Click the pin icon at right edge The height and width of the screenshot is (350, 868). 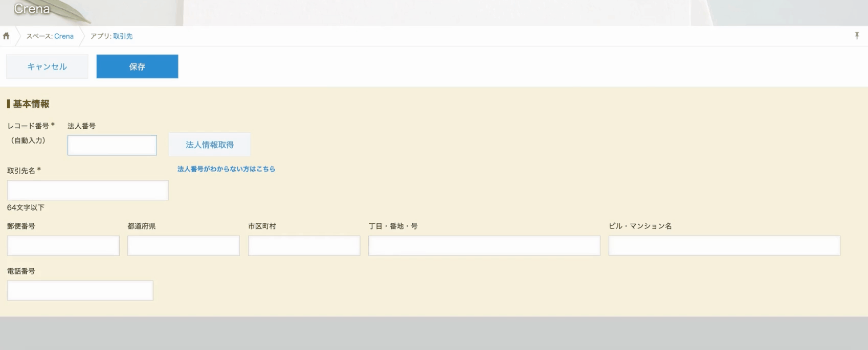point(857,36)
